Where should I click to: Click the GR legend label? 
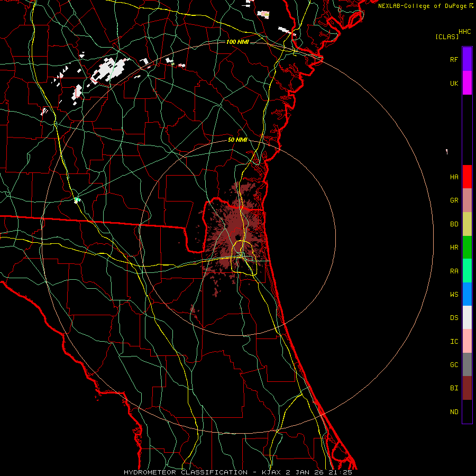454,200
